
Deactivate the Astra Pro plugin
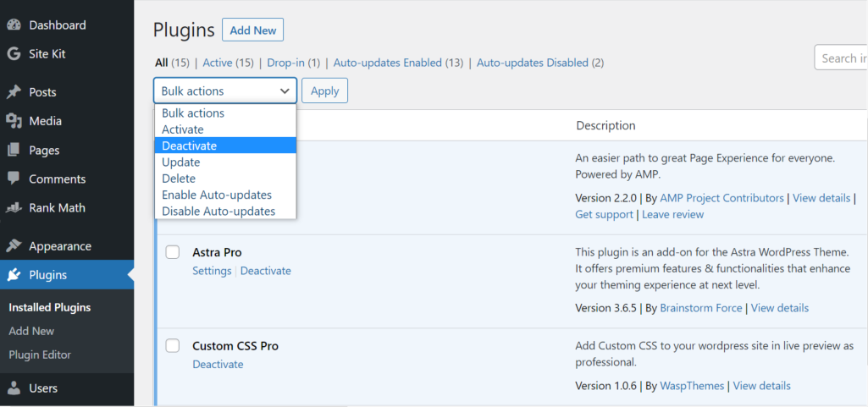tap(266, 271)
